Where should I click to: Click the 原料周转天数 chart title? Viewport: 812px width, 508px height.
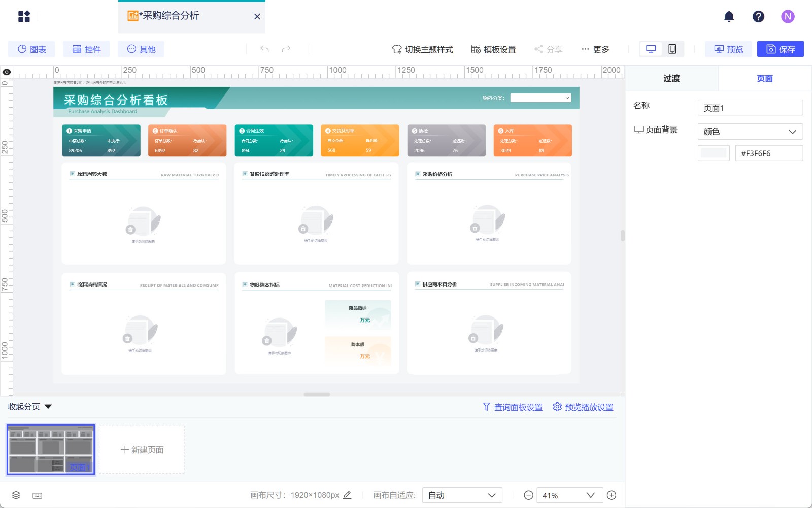pos(92,174)
